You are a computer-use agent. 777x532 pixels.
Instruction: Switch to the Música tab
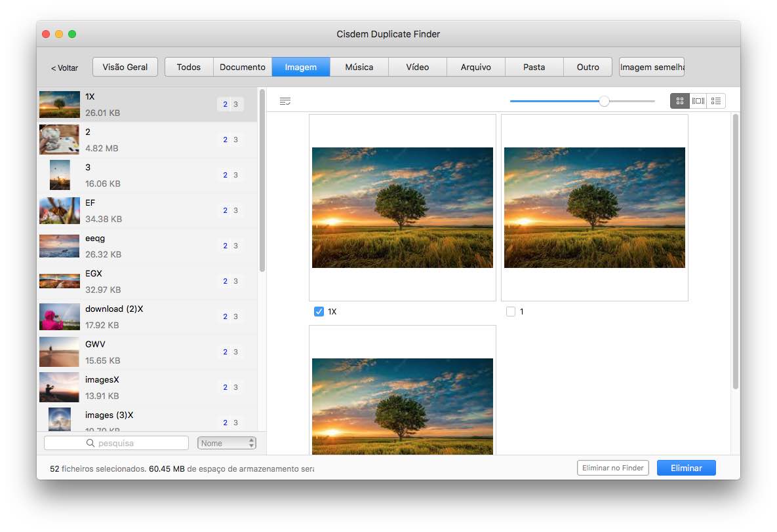[359, 67]
